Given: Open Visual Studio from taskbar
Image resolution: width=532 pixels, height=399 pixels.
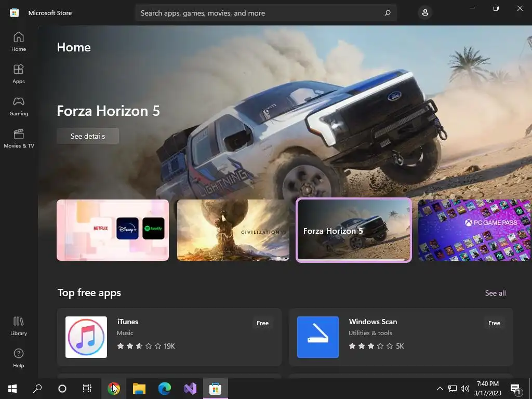Looking at the screenshot, I should [x=190, y=389].
